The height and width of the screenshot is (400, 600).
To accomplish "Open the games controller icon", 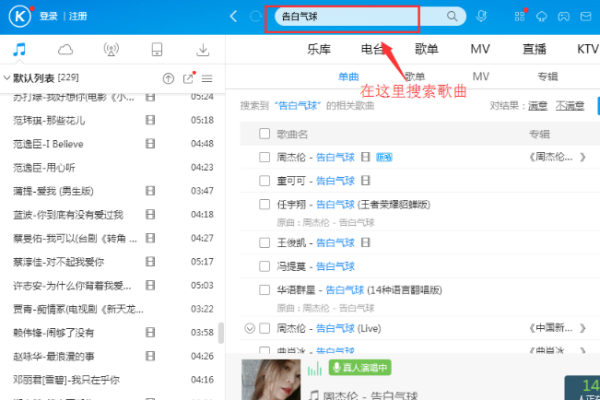I will click(x=563, y=16).
